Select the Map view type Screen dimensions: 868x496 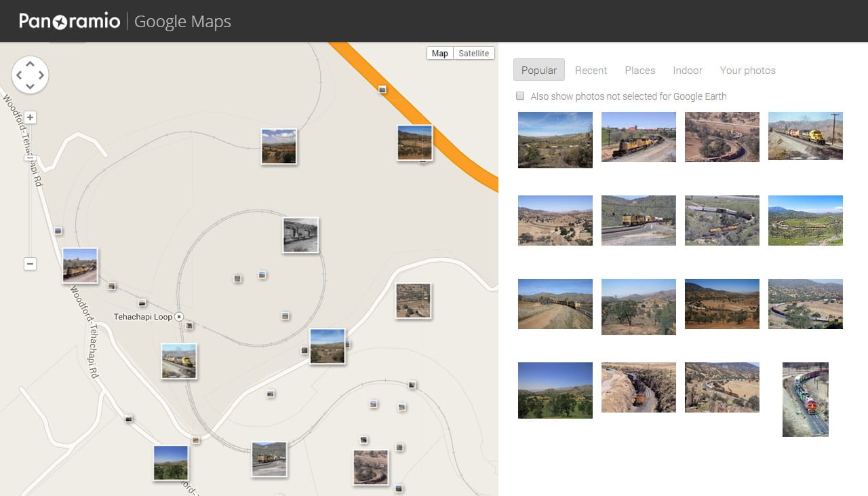pyautogui.click(x=439, y=54)
